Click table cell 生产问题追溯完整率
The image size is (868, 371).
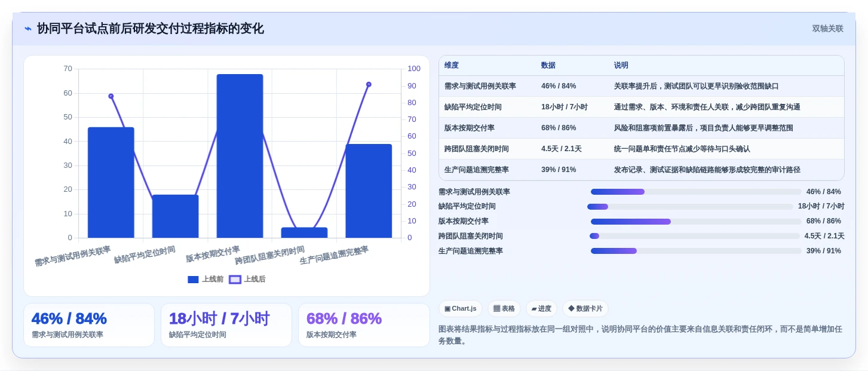(x=477, y=170)
